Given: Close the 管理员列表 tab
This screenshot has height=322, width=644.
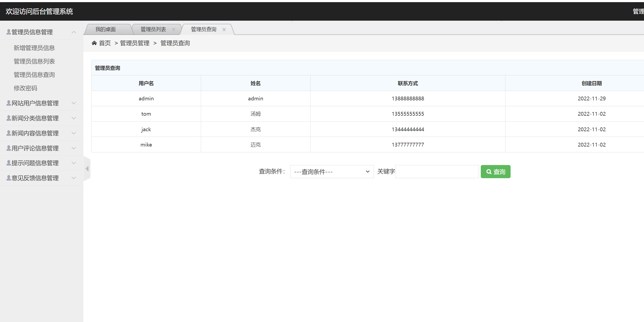Looking at the screenshot, I should point(174,30).
